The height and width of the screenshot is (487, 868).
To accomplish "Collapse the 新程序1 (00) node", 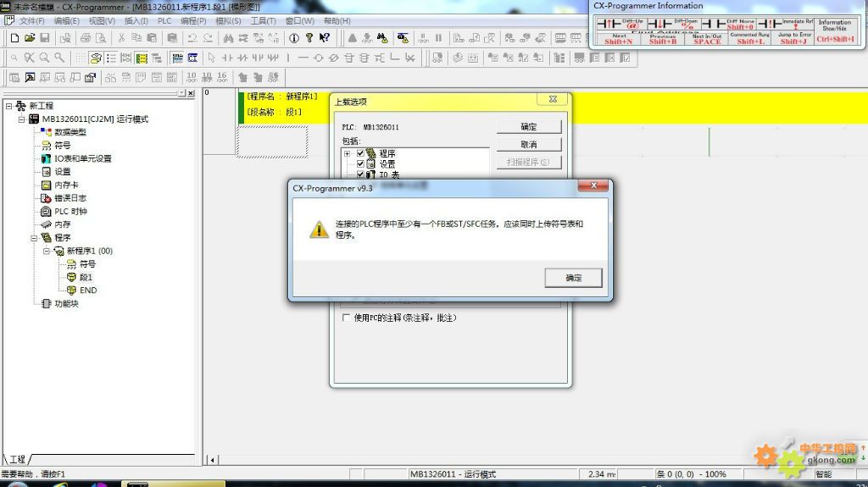I will point(47,251).
